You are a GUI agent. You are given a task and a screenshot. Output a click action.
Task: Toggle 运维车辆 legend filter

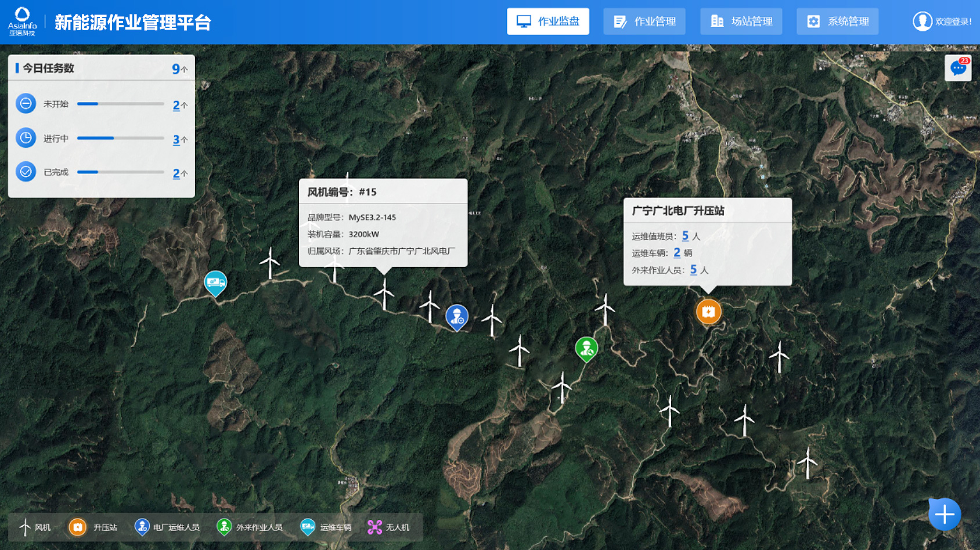click(x=326, y=527)
